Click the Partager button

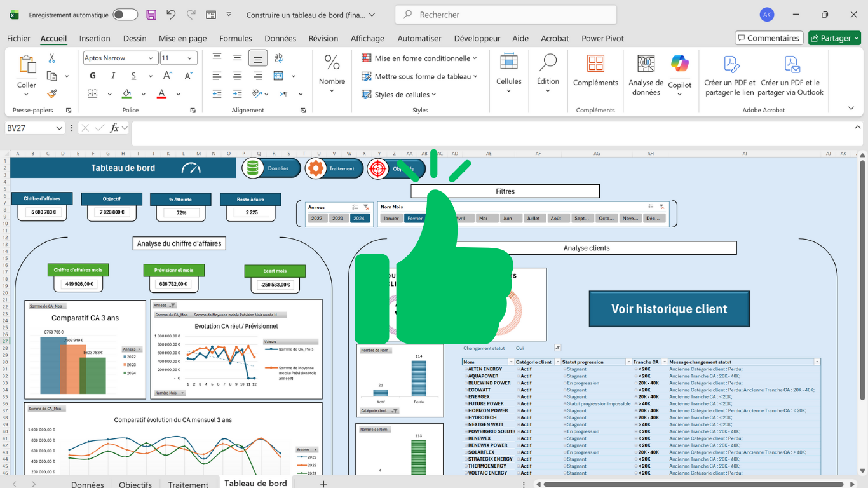click(834, 38)
